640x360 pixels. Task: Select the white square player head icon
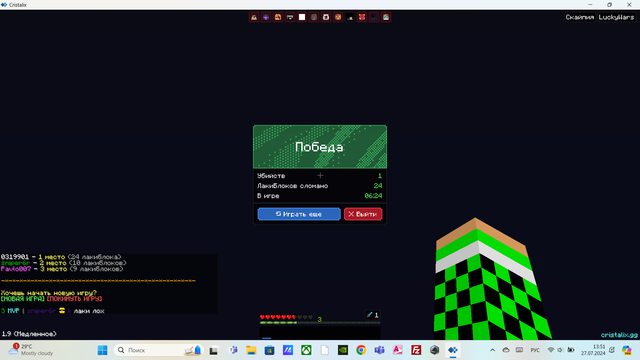pyautogui.click(x=302, y=17)
